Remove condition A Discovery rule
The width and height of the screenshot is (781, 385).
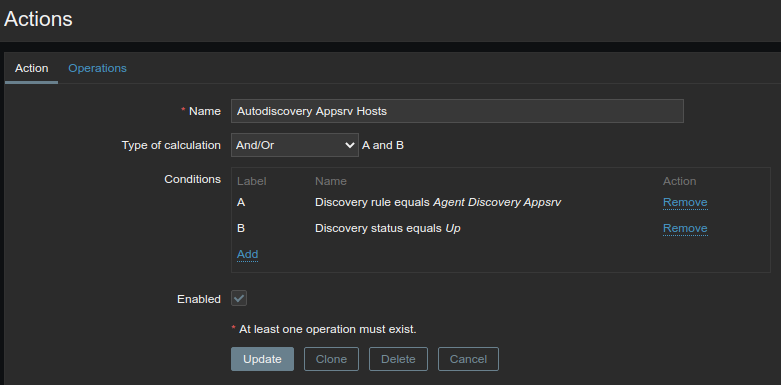pyautogui.click(x=685, y=202)
